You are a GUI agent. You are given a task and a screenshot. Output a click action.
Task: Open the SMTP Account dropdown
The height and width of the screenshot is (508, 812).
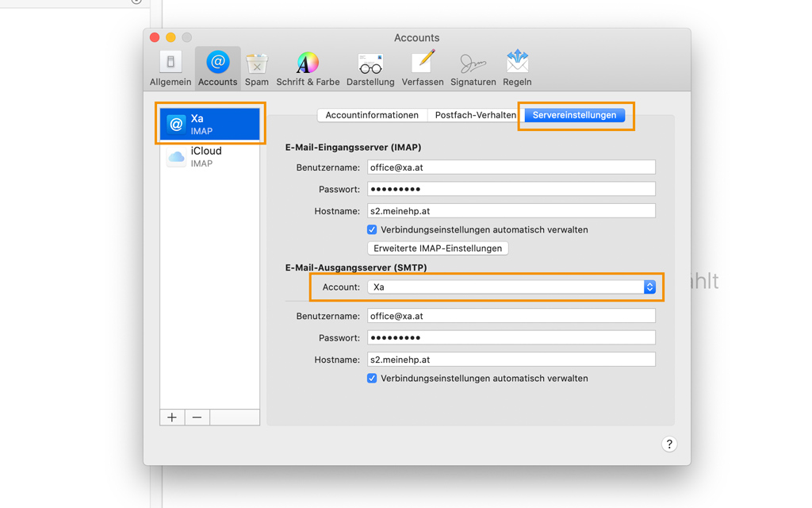point(511,287)
